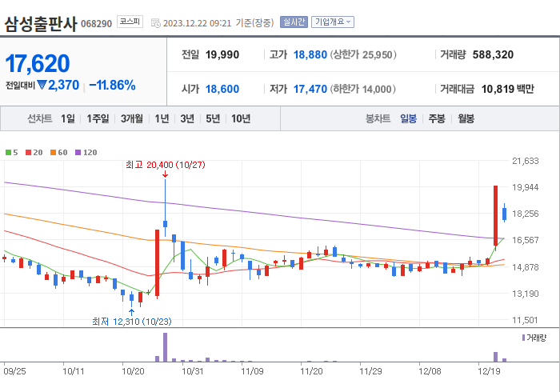This screenshot has height=392, width=560.
Task: Click the 상한가 25,950 upper limit text
Action: click(363, 54)
